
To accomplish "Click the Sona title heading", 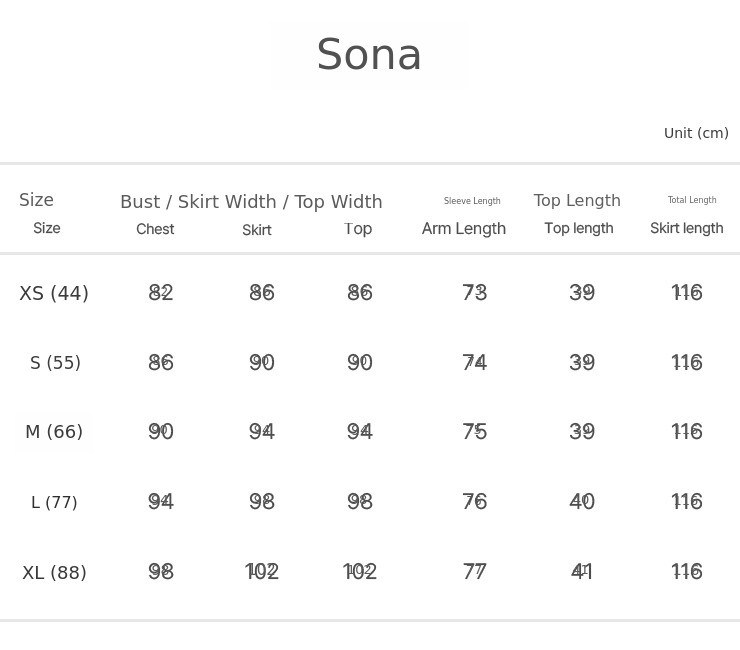I will point(369,55).
